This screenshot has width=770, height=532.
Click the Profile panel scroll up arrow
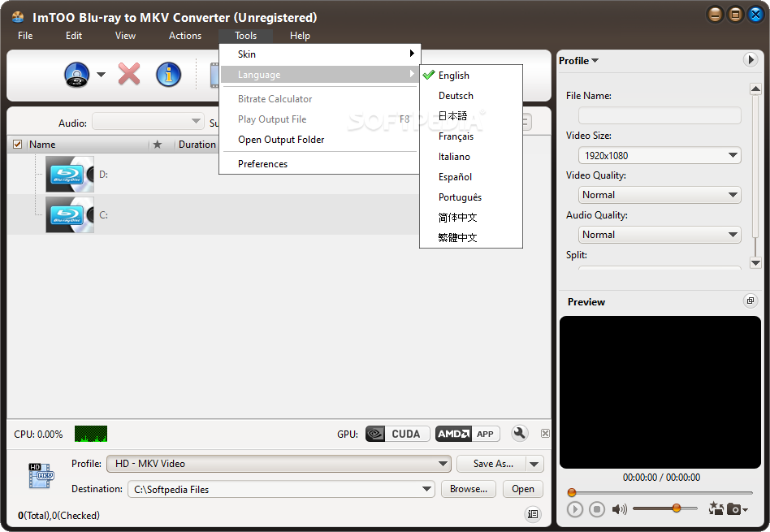[755, 89]
